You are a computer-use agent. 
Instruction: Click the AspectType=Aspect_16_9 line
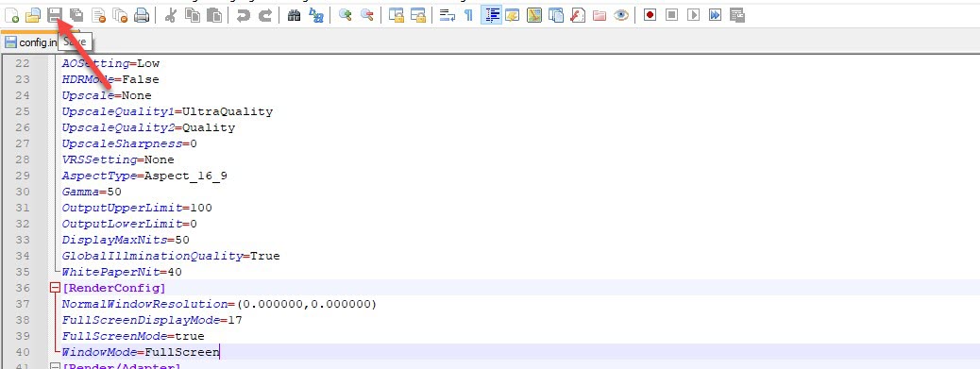click(x=144, y=176)
